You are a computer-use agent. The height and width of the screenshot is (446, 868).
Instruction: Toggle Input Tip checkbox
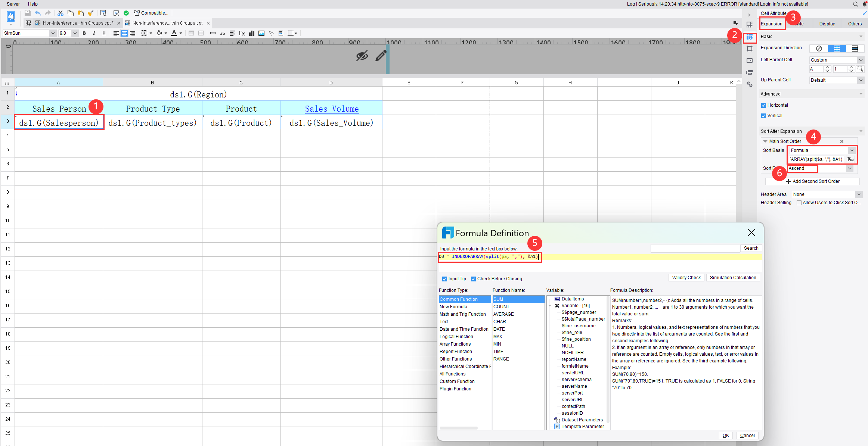tap(444, 279)
